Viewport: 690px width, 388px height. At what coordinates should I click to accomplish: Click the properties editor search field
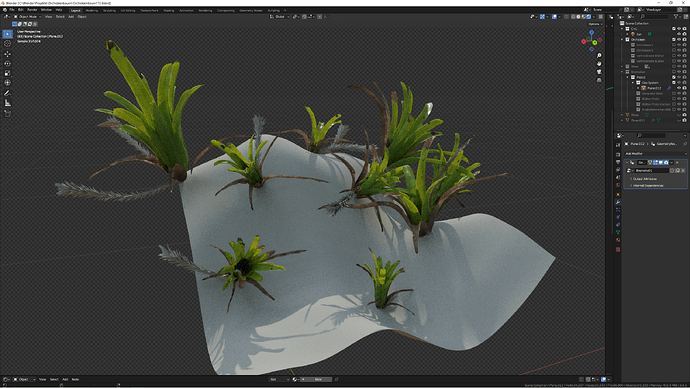pyautogui.click(x=650, y=135)
